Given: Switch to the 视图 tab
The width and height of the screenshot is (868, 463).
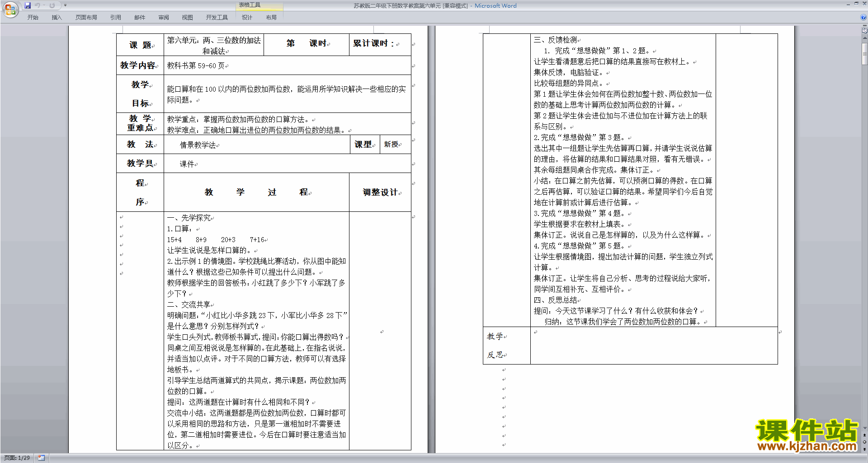Looking at the screenshot, I should tap(187, 17).
